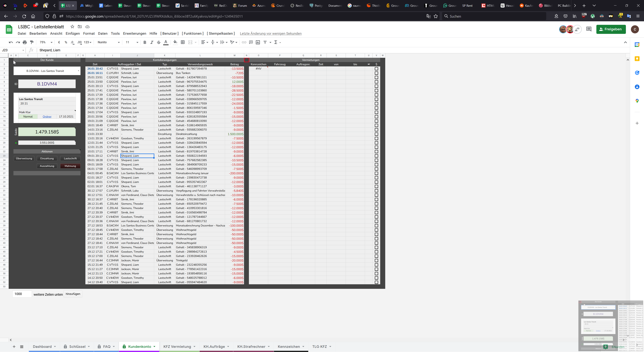Viewport: 644px width, 352px height.
Task: Tick checkbox for Monatsabrechnung Januar row
Action: pos(376,173)
